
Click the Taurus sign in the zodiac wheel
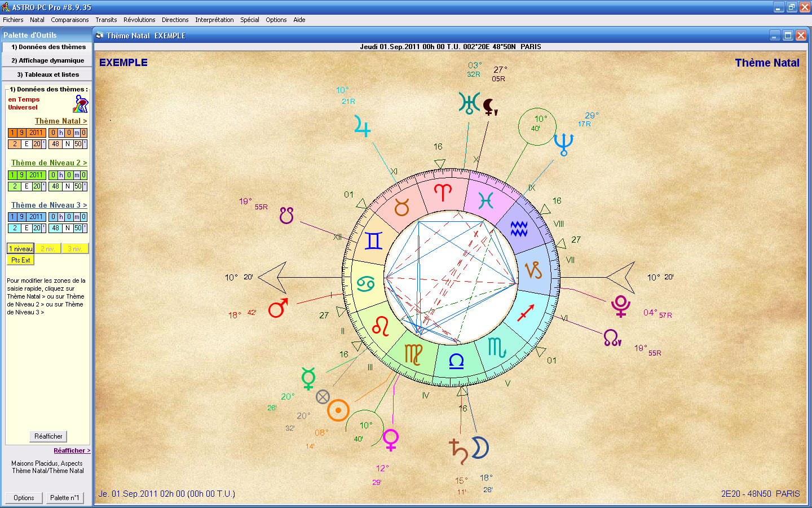pos(401,208)
